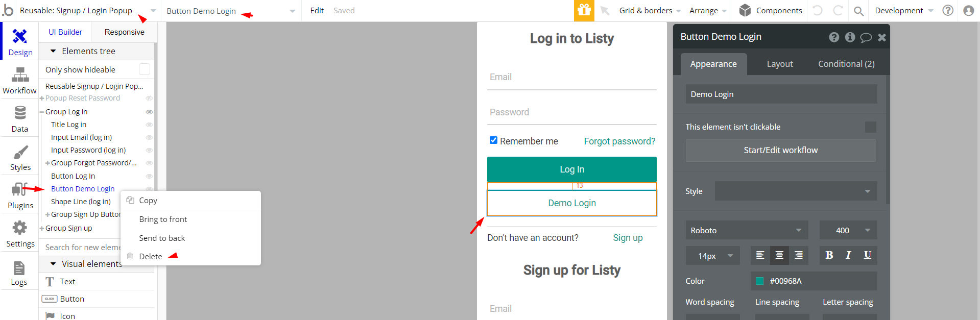Open the Components cube icon

point(745,11)
